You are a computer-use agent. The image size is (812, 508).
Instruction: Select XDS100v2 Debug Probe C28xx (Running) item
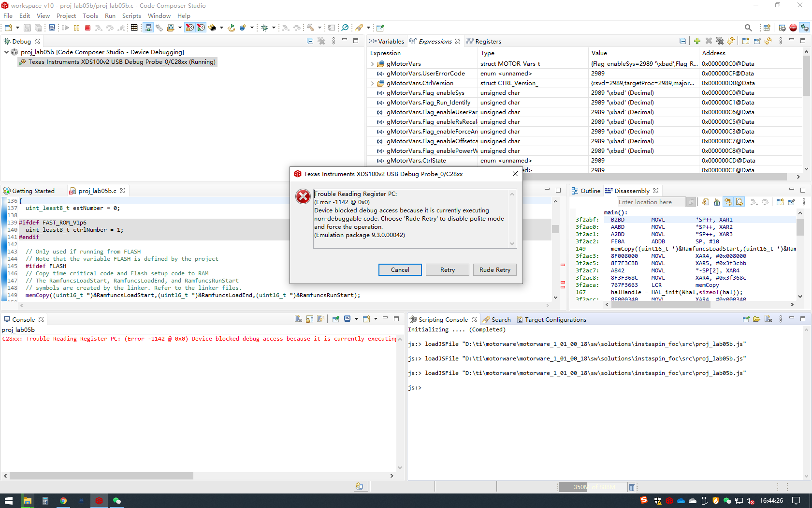117,62
